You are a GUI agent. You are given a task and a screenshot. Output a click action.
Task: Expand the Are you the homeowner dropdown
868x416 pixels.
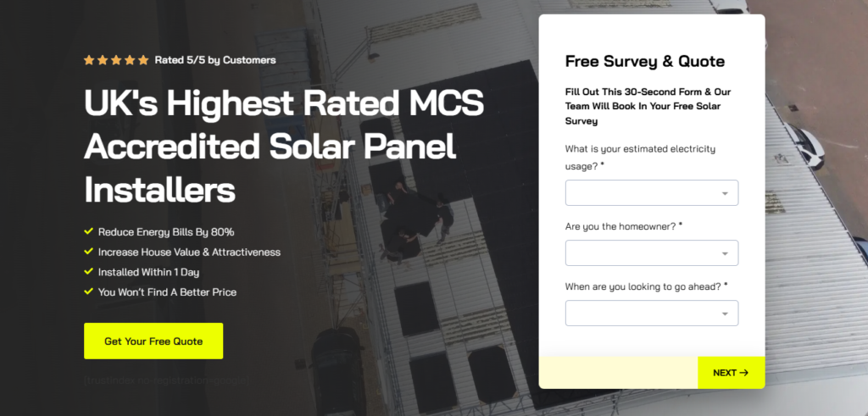(x=651, y=253)
